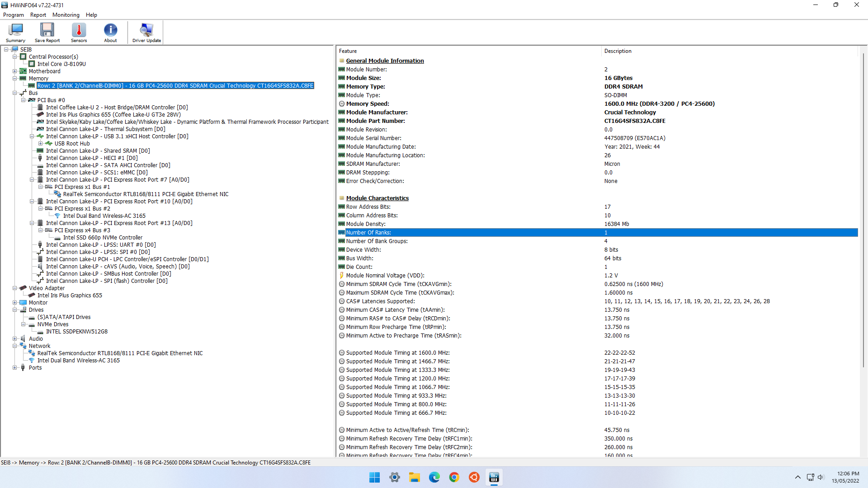Open volume control in system tray
Image resolution: width=868 pixels, height=488 pixels.
click(821, 477)
